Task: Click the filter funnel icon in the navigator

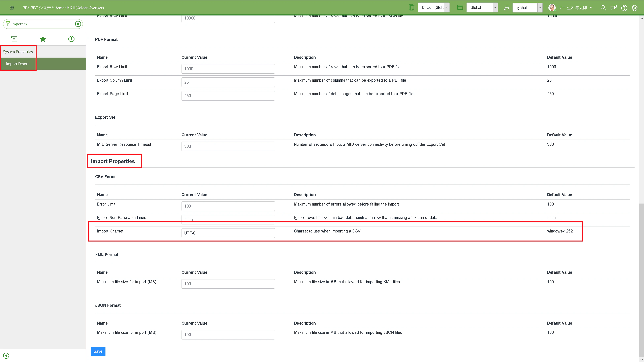Action: tap(8, 24)
